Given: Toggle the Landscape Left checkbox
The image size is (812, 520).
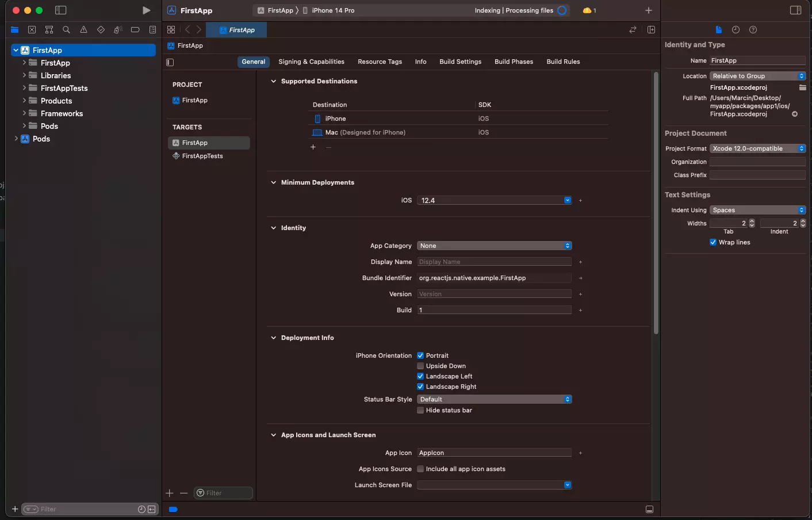Looking at the screenshot, I should coord(420,376).
